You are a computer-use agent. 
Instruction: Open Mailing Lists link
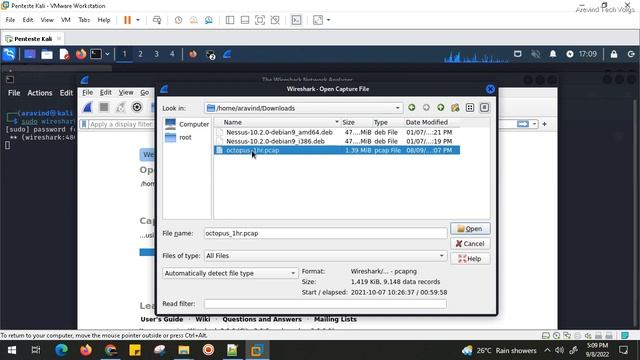coord(335,319)
